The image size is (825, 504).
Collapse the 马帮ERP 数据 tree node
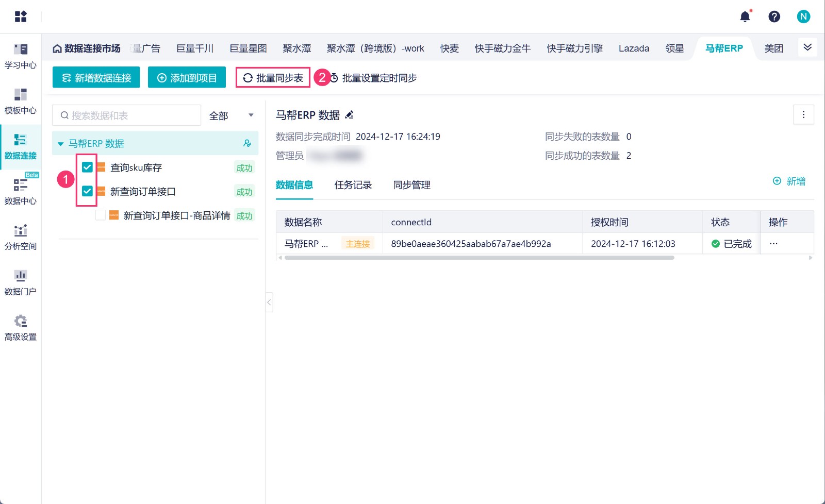(x=60, y=144)
